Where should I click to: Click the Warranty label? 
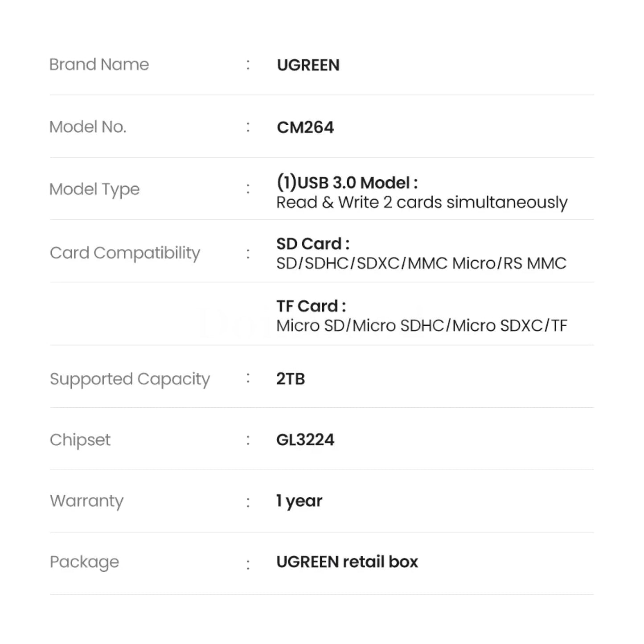tap(86, 501)
